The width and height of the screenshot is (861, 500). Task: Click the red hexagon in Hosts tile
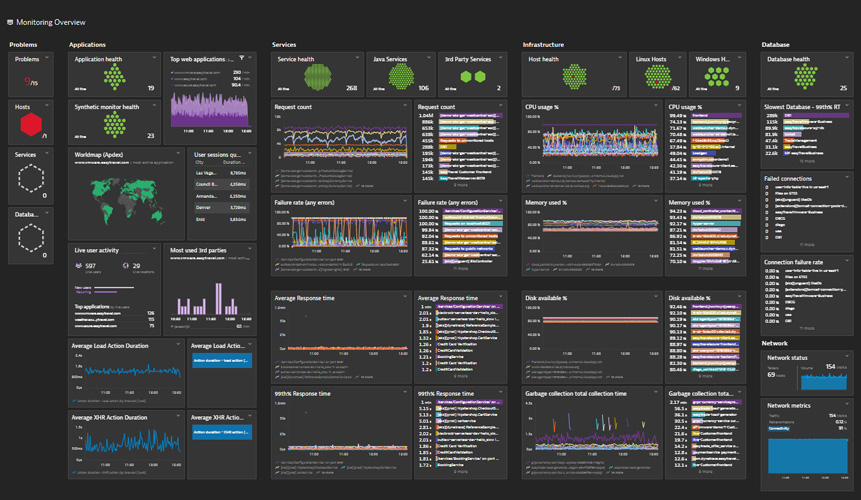point(31,124)
